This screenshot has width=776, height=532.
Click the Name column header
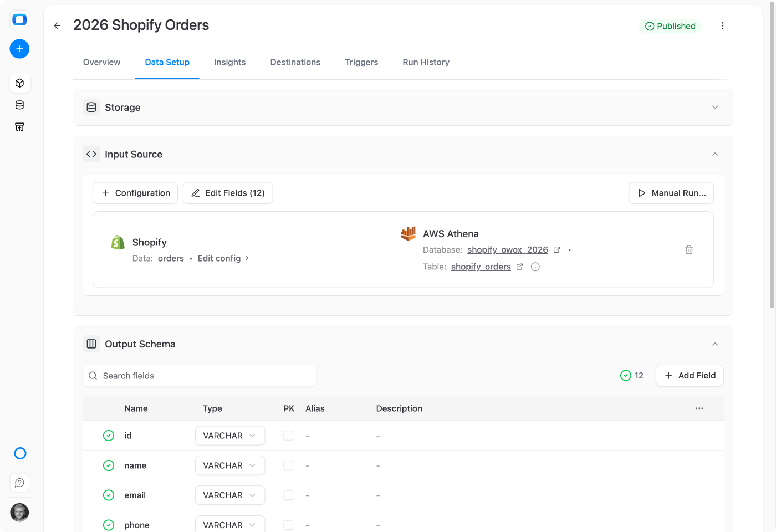(x=136, y=408)
